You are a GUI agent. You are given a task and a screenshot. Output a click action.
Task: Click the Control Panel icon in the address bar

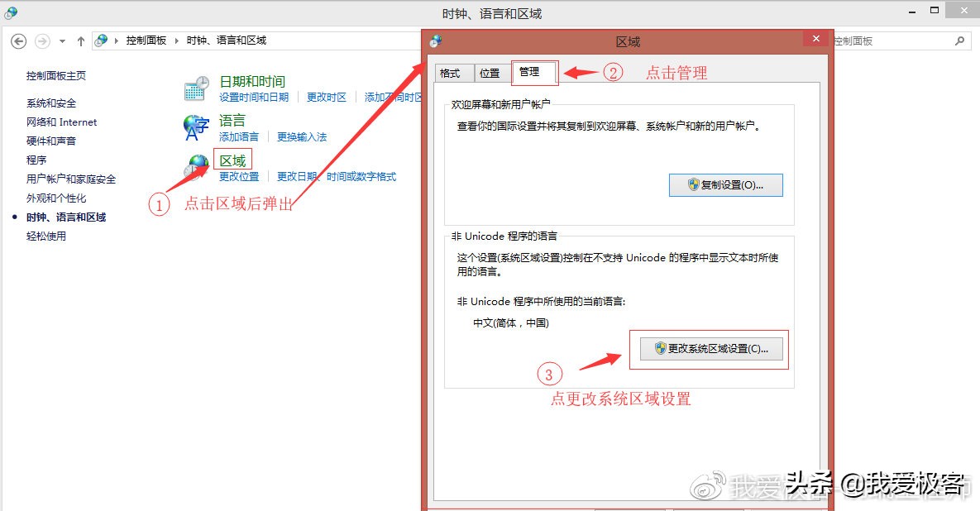(x=101, y=39)
